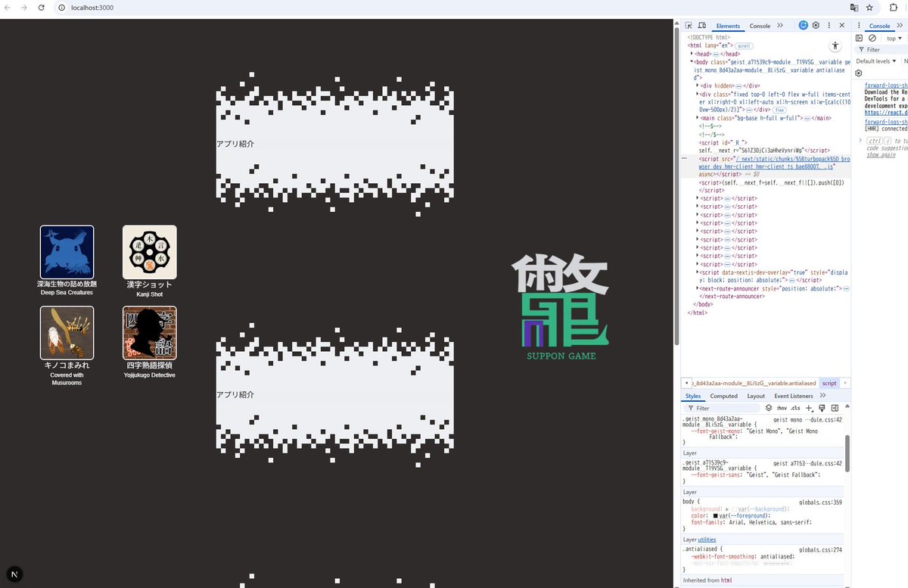Go back in browser history

tap(8, 8)
